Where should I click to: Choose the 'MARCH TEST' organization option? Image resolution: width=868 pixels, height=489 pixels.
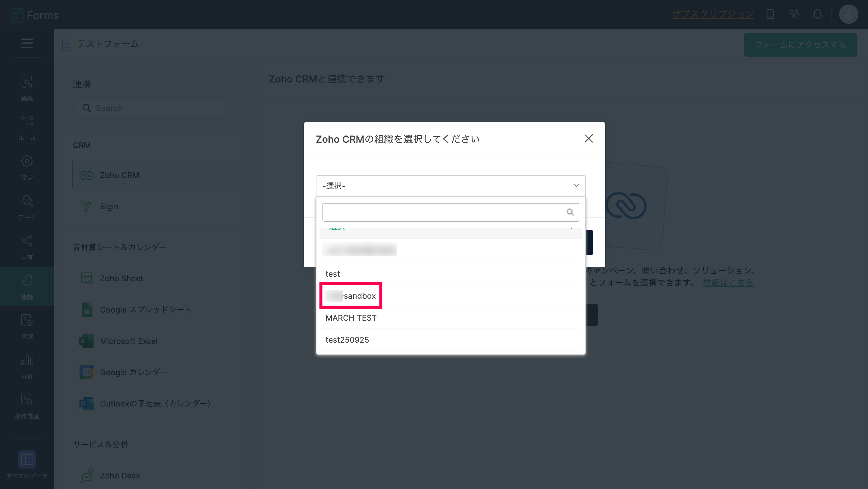pos(451,318)
